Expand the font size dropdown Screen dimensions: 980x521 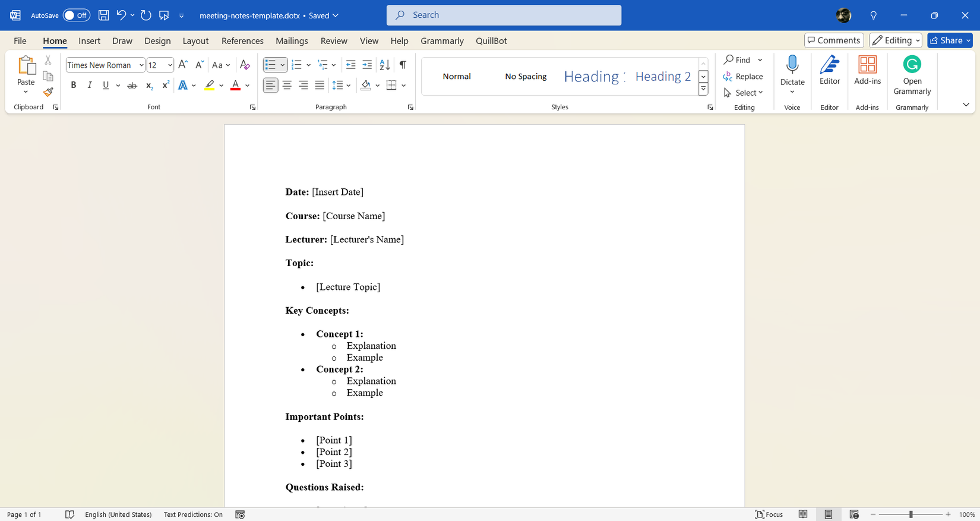pyautogui.click(x=170, y=65)
